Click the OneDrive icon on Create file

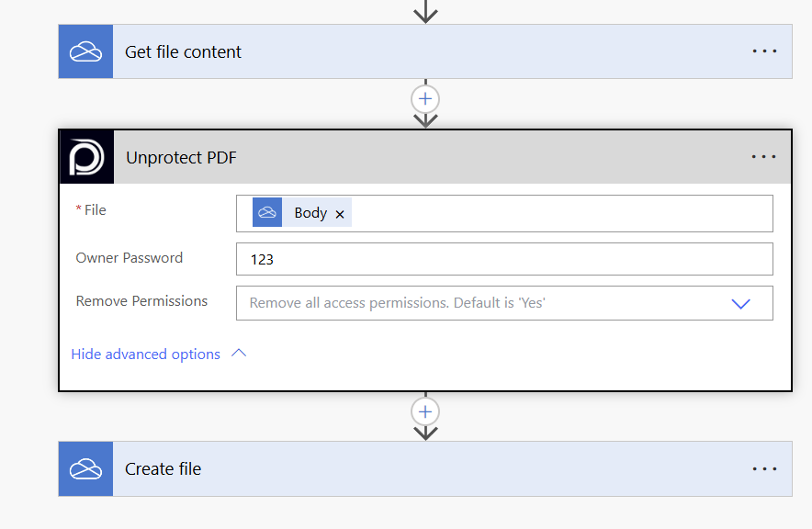(85, 468)
